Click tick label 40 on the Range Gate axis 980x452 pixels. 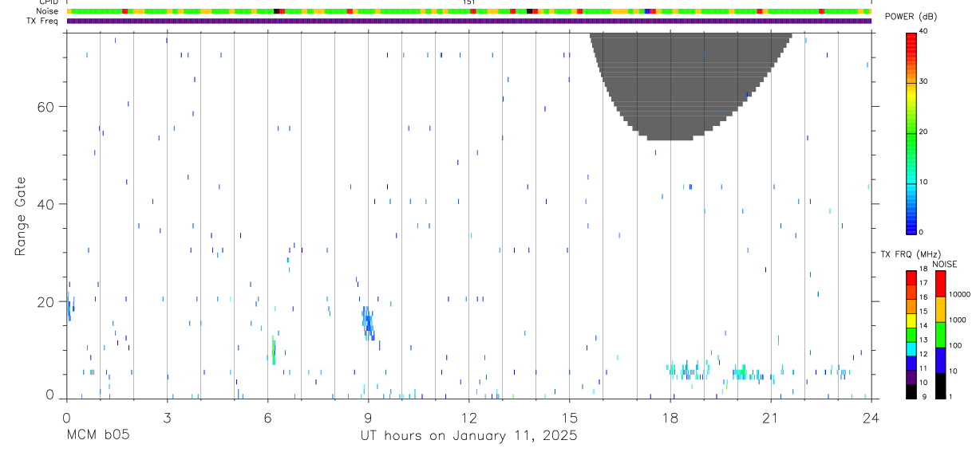coord(45,204)
